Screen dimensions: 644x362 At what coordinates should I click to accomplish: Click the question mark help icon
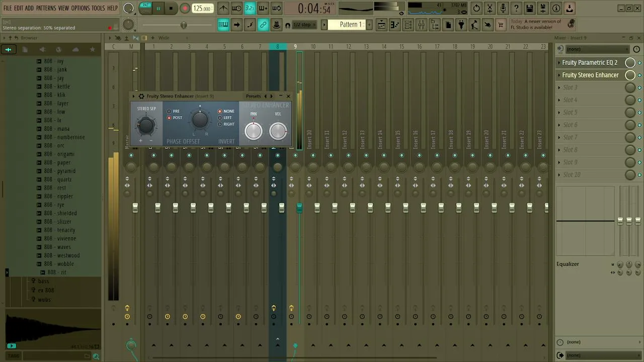[516, 8]
